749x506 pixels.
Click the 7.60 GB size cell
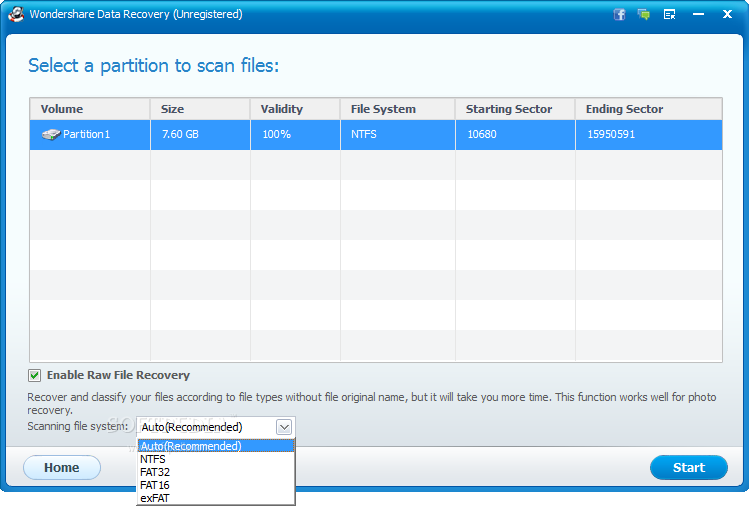pyautogui.click(x=200, y=135)
